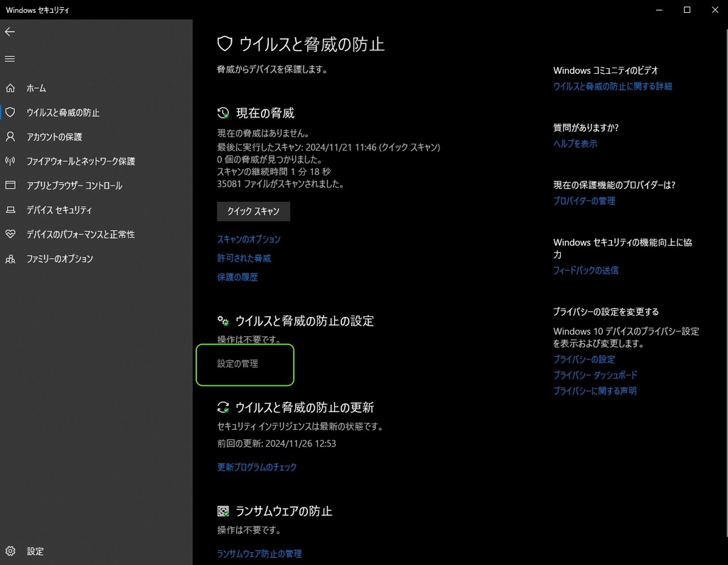The height and width of the screenshot is (565, 728).
Task: Click ヘルプを表示 link
Action: [x=575, y=144]
